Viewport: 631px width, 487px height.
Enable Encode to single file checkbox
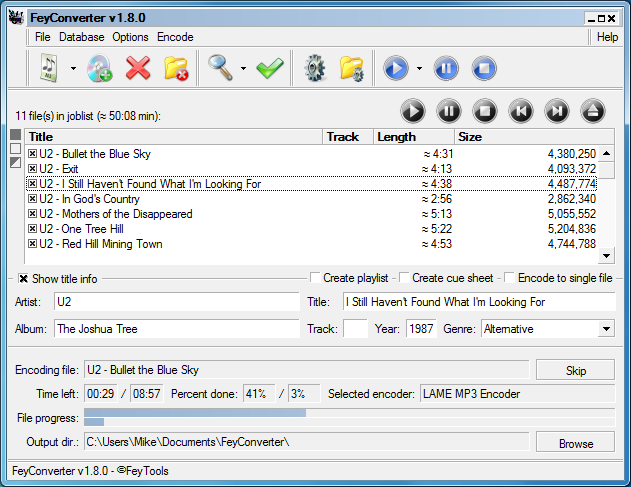[509, 278]
